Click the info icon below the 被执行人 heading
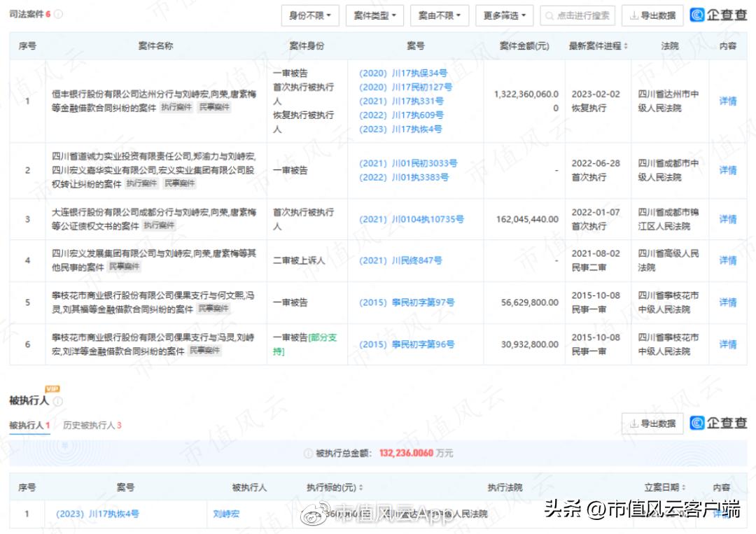Screen dimensions: 756x534 coord(57,401)
